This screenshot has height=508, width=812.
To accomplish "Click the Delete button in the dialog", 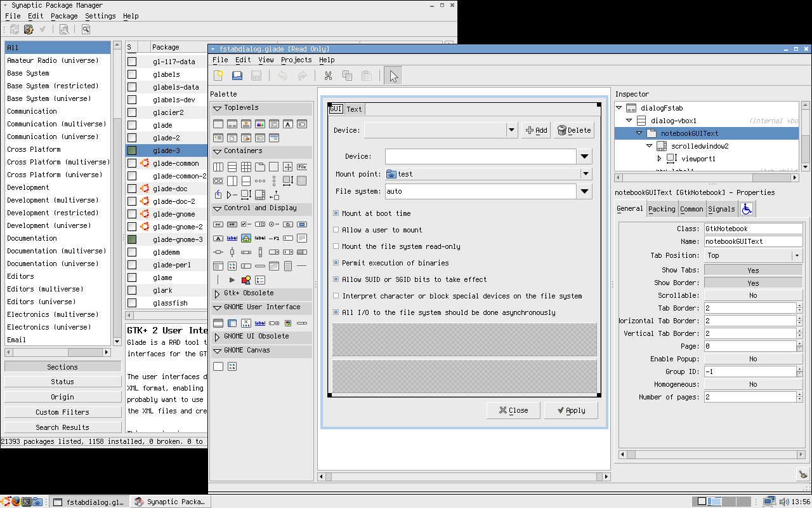I will (x=574, y=130).
